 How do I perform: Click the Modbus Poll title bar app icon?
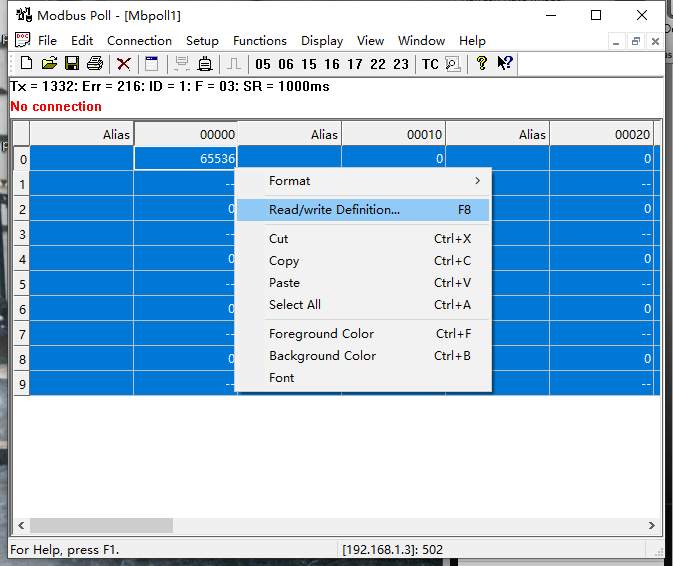coord(24,15)
